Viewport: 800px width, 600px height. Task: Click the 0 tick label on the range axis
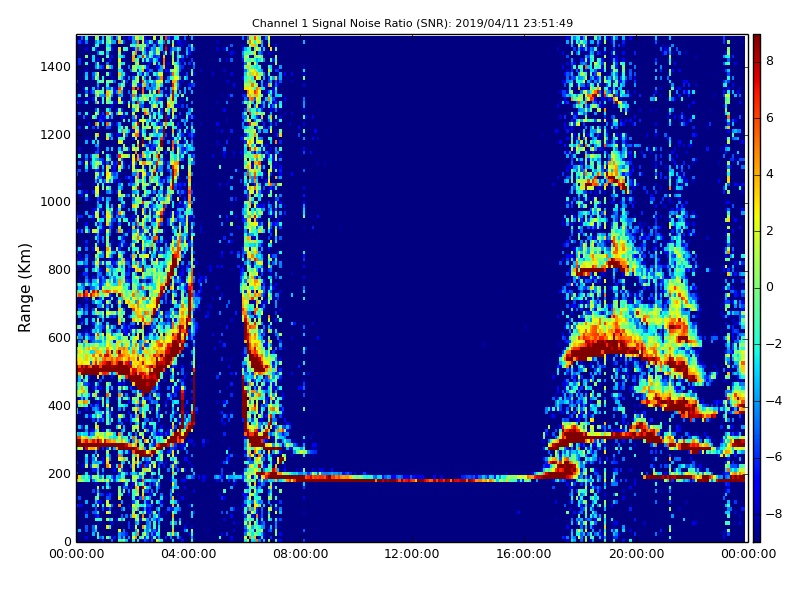click(x=67, y=541)
